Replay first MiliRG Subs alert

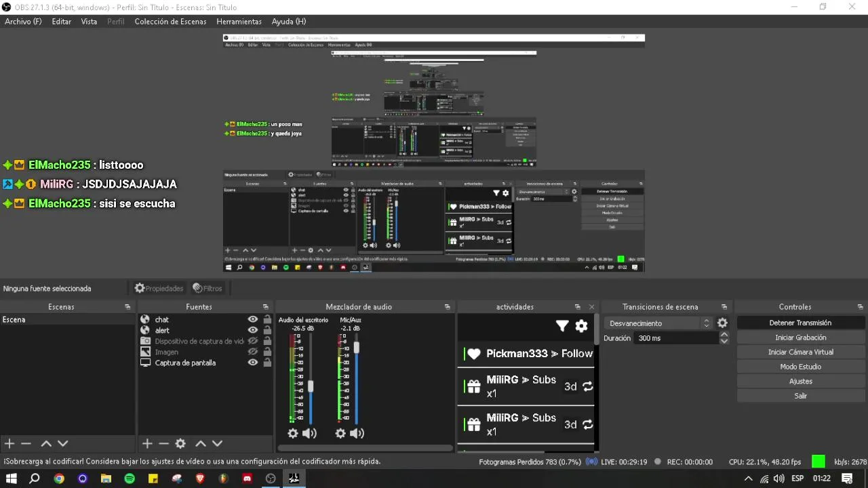[587, 386]
